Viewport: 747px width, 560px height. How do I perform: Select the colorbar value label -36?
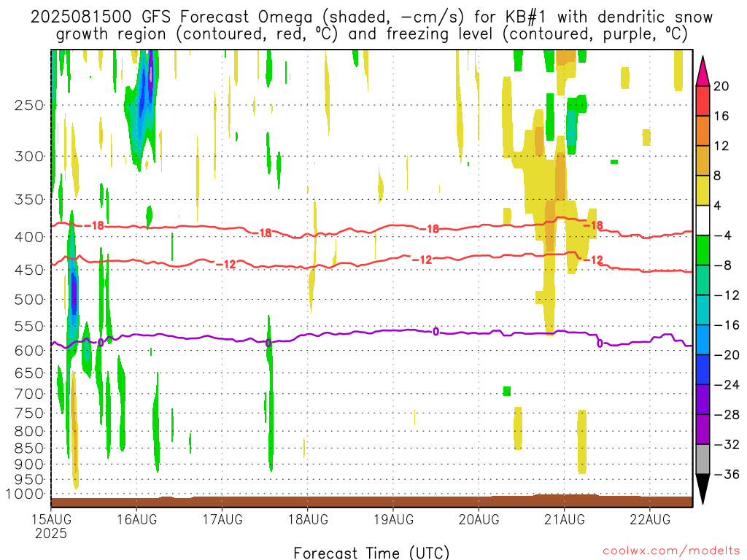pos(727,474)
